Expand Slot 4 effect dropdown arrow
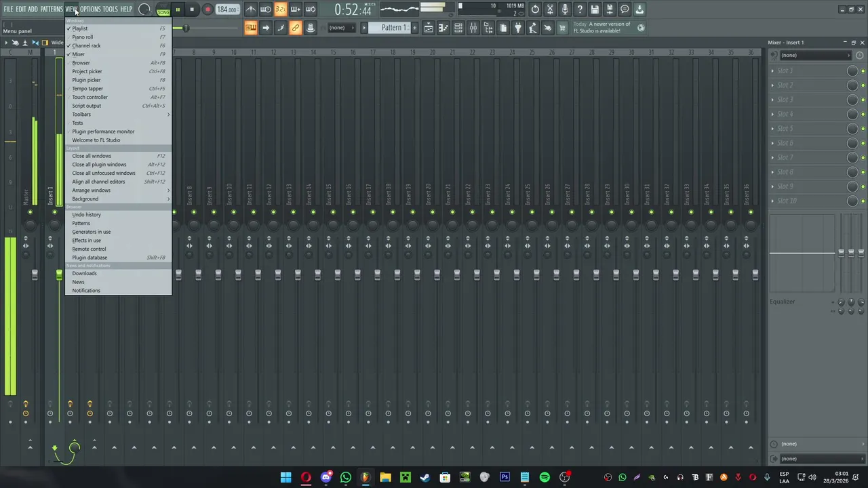Screen dimensions: 868x488 (x=772, y=115)
